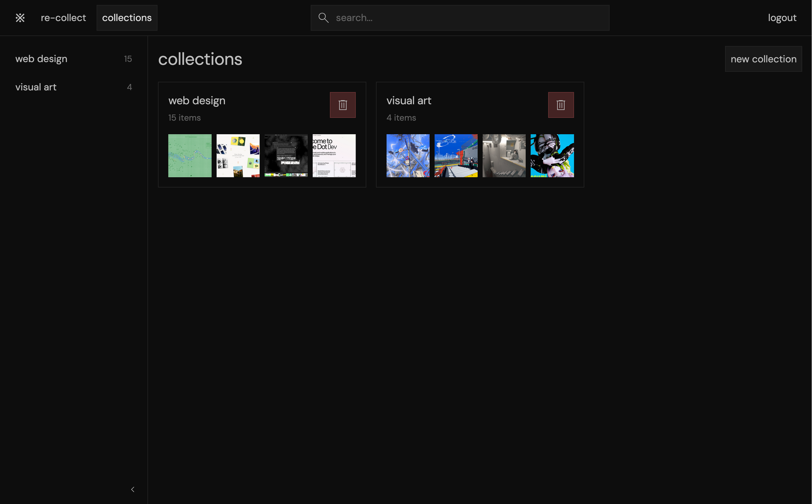This screenshot has height=504, width=812.
Task: Switch to the collections tab
Action: (127, 18)
